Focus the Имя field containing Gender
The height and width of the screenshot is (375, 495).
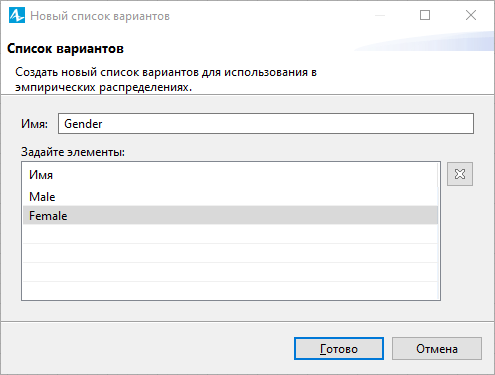tap(266, 124)
